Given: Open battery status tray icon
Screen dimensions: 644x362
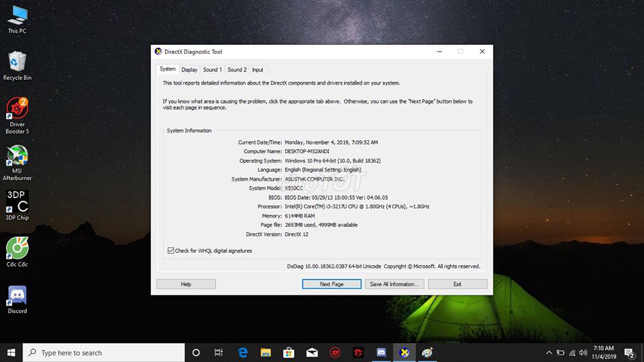Looking at the screenshot, I should 560,353.
